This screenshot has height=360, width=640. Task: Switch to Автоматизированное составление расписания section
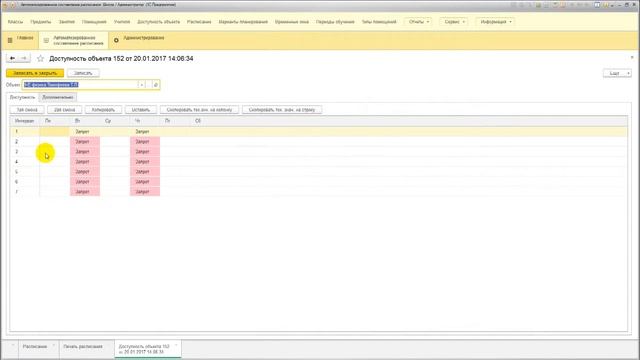(73, 40)
